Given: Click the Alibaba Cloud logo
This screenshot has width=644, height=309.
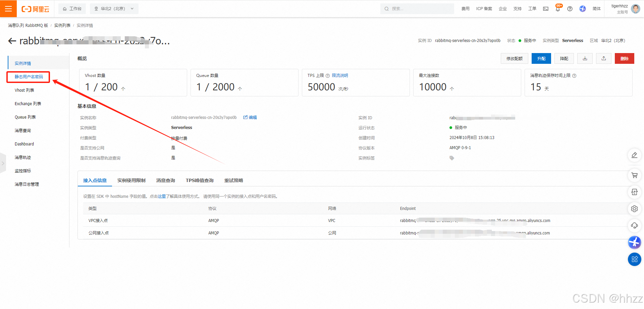Looking at the screenshot, I should click(x=35, y=9).
